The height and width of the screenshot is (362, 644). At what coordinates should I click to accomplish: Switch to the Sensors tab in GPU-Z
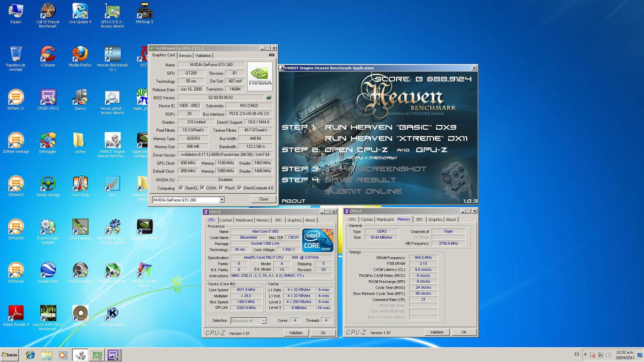[185, 56]
